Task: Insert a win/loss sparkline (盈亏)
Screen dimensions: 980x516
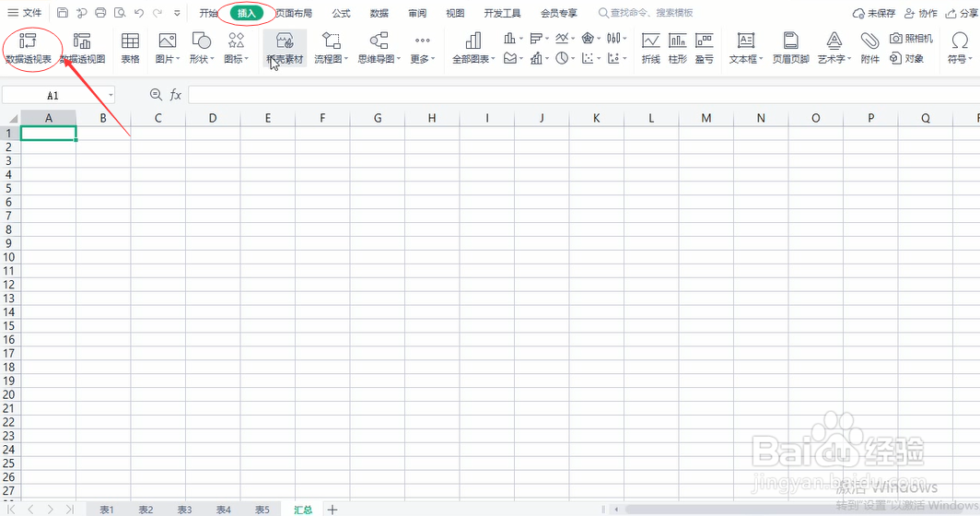Action: pyautogui.click(x=705, y=49)
